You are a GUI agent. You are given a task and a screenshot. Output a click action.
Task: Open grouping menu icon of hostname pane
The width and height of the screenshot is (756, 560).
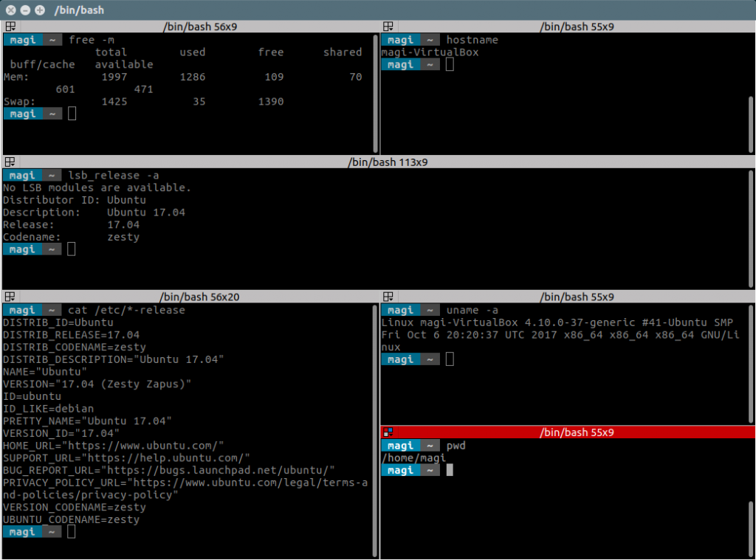388,27
